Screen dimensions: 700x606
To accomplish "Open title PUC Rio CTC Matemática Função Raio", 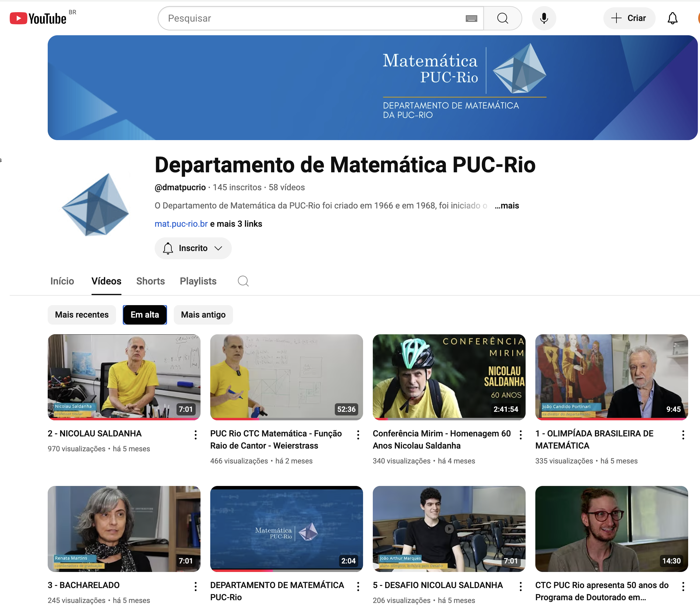I will [276, 440].
